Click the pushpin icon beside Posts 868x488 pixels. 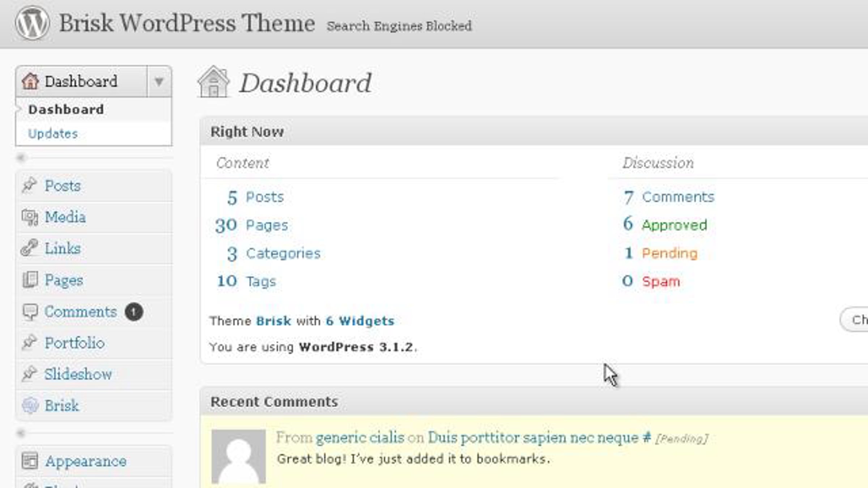pos(30,185)
